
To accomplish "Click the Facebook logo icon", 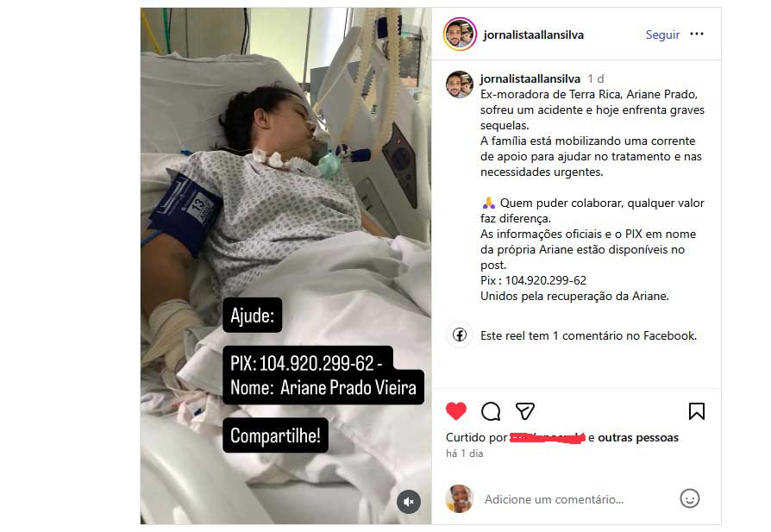I will pyautogui.click(x=460, y=335).
